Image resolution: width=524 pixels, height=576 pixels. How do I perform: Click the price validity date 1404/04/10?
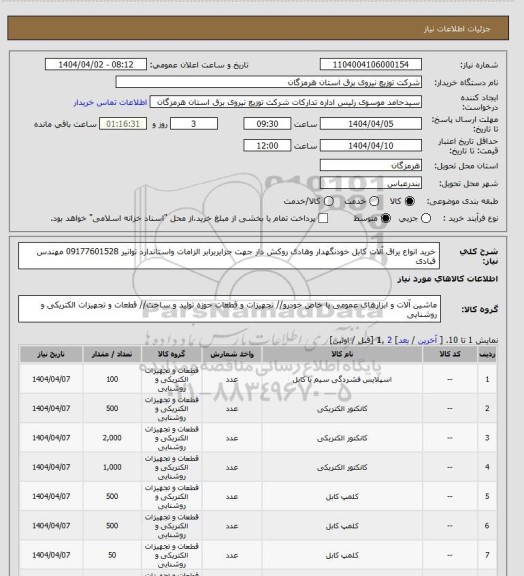(x=370, y=145)
